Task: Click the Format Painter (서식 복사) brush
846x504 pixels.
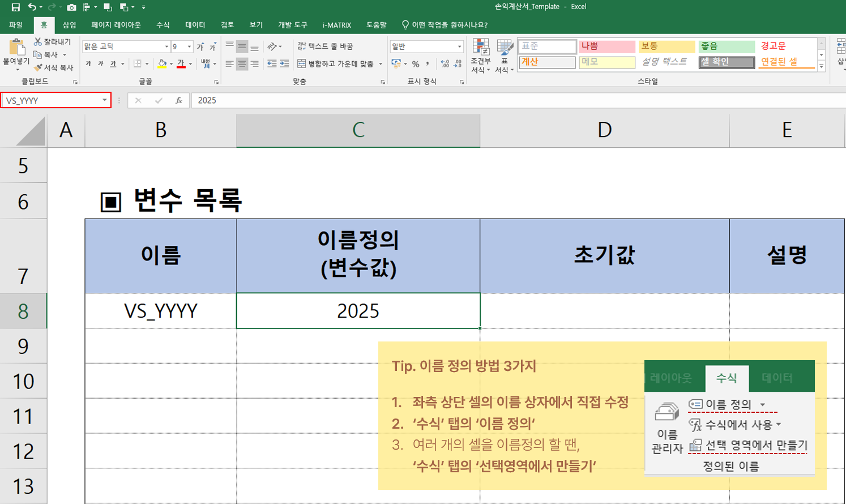Action: (x=38, y=67)
